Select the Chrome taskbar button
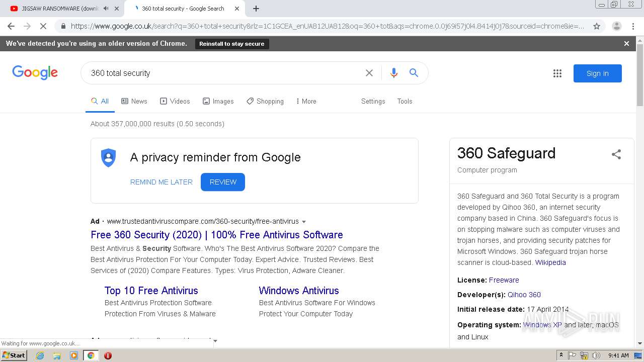The width and height of the screenshot is (644, 362). tap(91, 355)
